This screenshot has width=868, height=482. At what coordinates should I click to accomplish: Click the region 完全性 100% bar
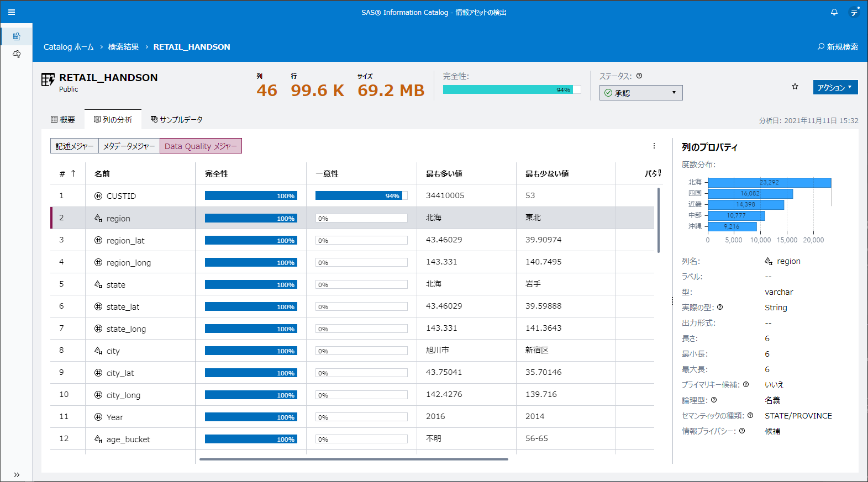(x=251, y=218)
